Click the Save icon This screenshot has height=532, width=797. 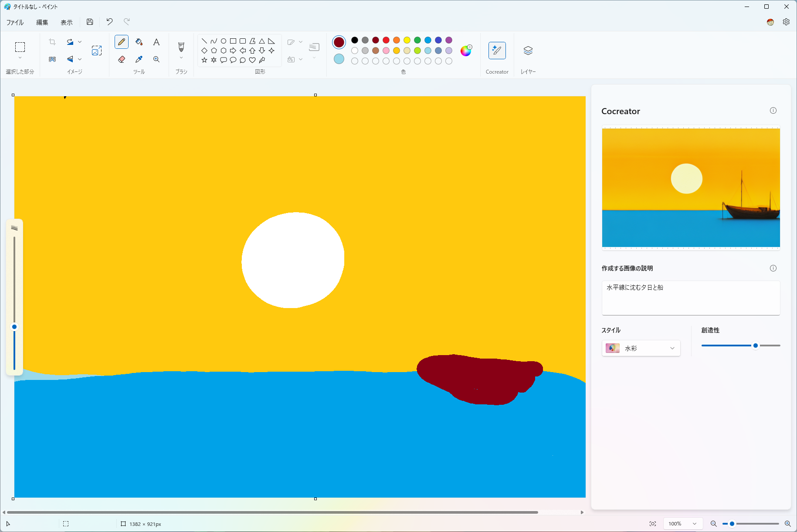[90, 22]
